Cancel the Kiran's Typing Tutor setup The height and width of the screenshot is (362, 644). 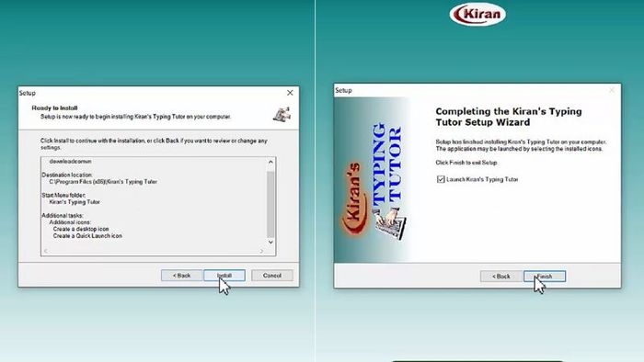272,276
